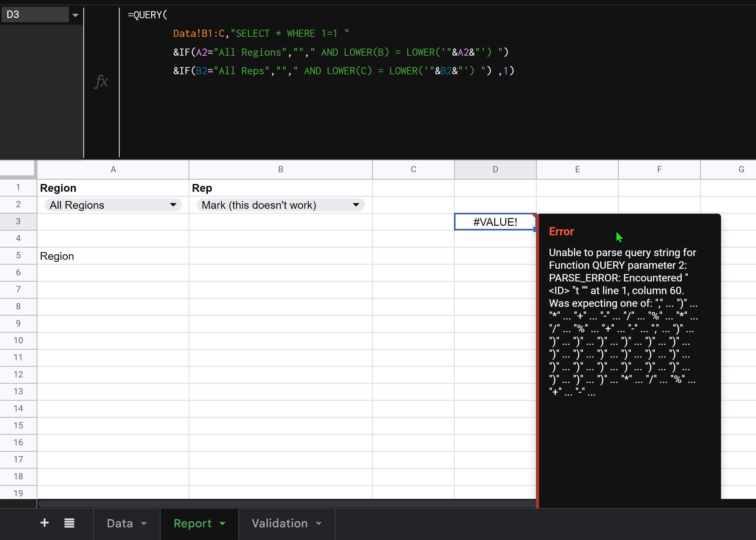756x540 pixels.
Task: Open the Report tab options arrow
Action: click(222, 523)
